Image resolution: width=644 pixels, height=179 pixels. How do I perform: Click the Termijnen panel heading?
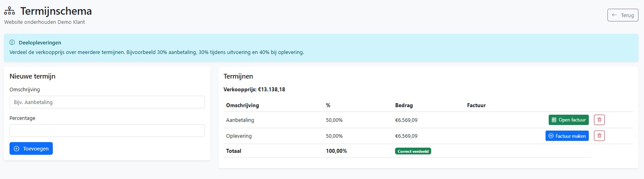point(238,76)
